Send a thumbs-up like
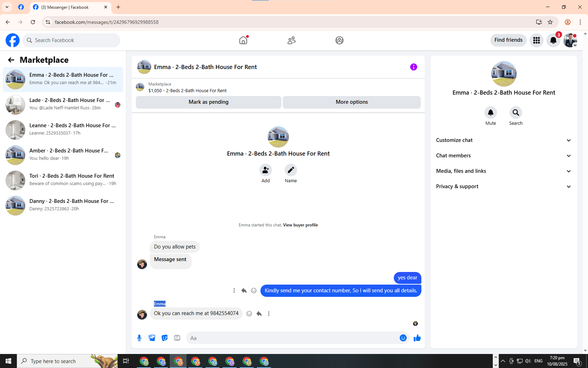This screenshot has height=368, width=588. 417,338
